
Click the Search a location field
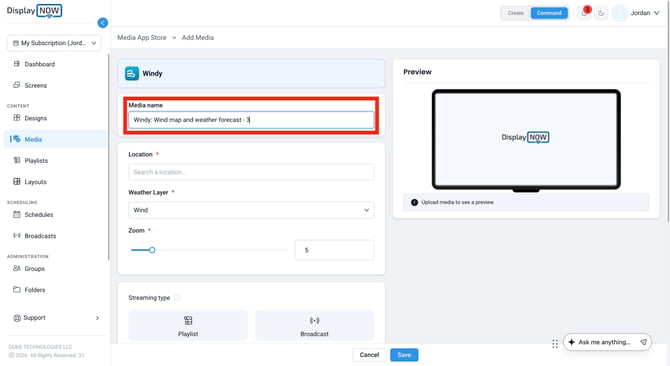(x=251, y=172)
